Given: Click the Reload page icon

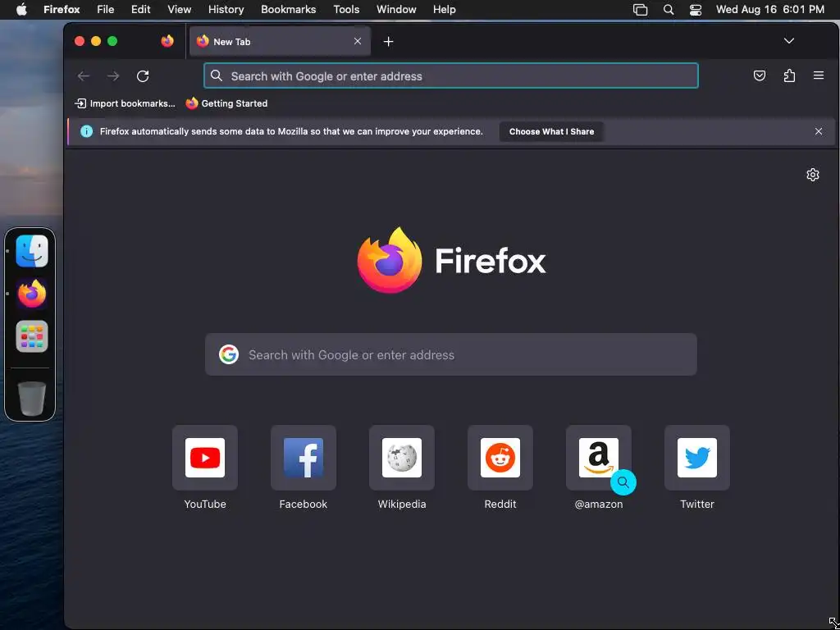Looking at the screenshot, I should pos(143,76).
